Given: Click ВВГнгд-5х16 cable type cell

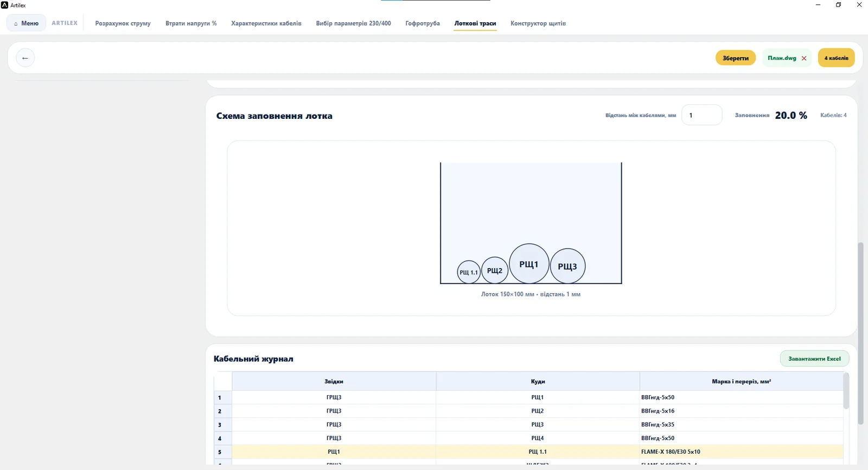Looking at the screenshot, I should (741, 411).
